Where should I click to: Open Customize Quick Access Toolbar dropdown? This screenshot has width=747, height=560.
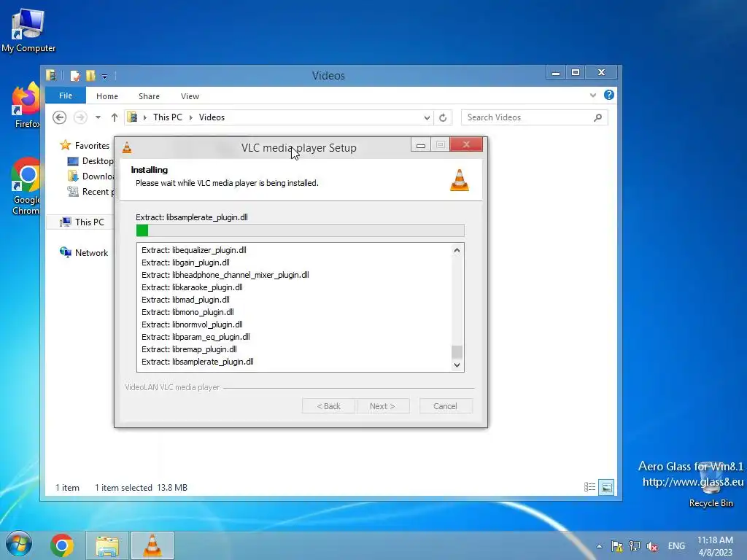104,76
